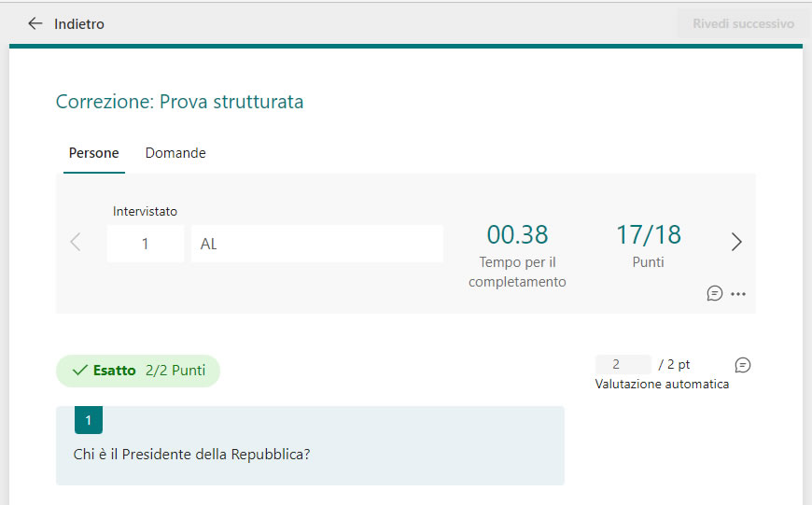Go to next respondent with right chevron
Screen dimensions: 812x505
coord(736,242)
